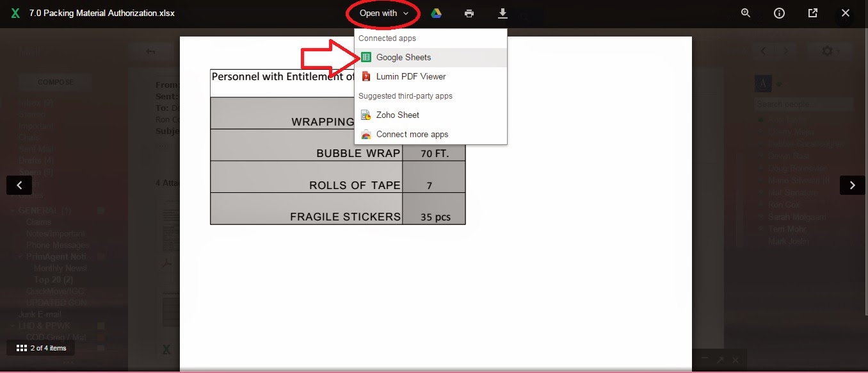The image size is (868, 373).
Task: Collapse the GENERAL label group
Action: [x=13, y=211]
